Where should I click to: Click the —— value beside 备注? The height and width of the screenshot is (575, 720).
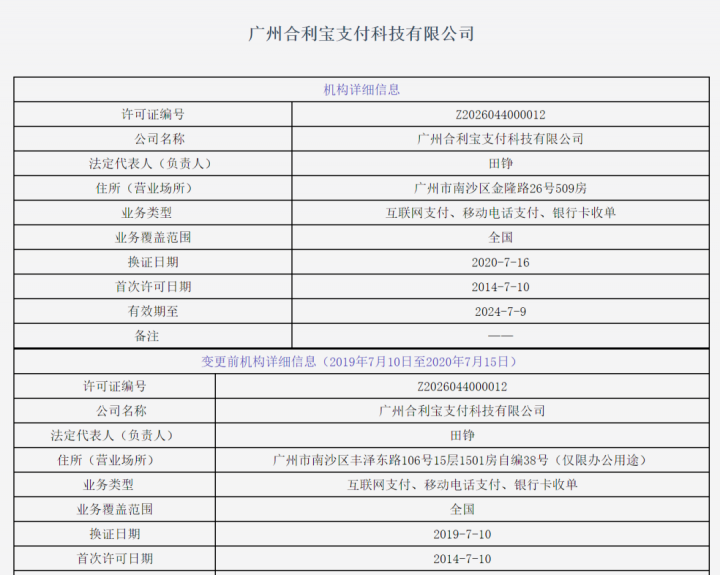[x=501, y=336]
